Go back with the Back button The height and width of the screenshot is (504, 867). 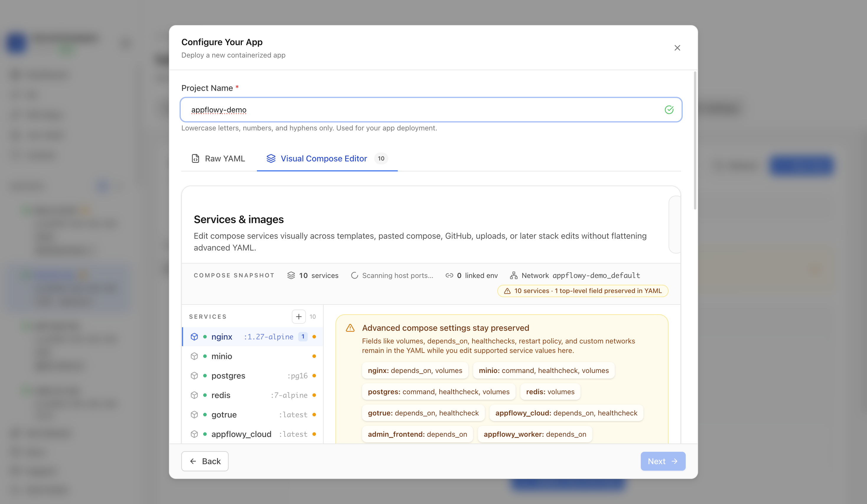point(205,461)
